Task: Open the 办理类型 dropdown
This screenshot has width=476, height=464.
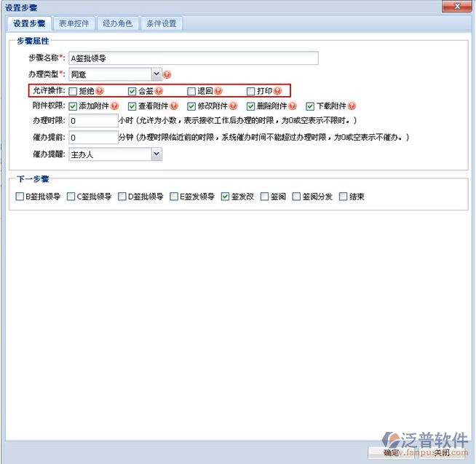Action: click(156, 74)
